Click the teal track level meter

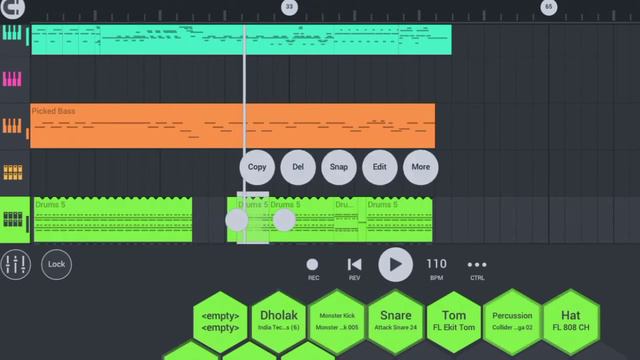(x=28, y=36)
